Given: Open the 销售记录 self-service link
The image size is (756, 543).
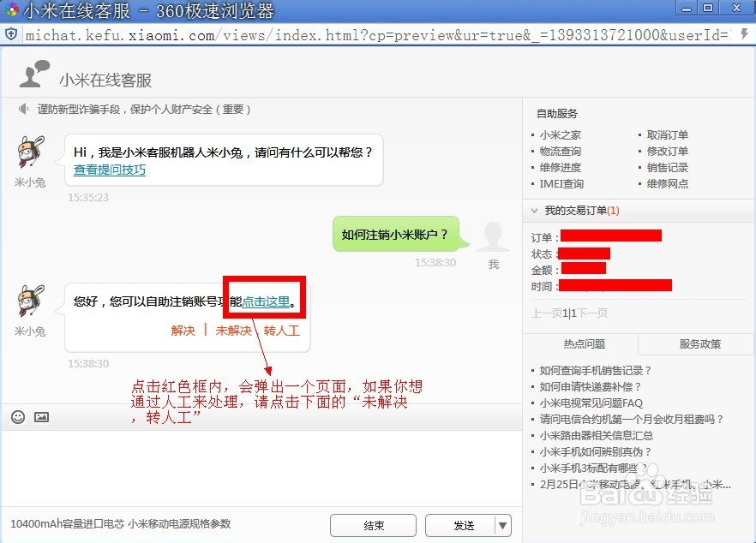Looking at the screenshot, I should [667, 168].
